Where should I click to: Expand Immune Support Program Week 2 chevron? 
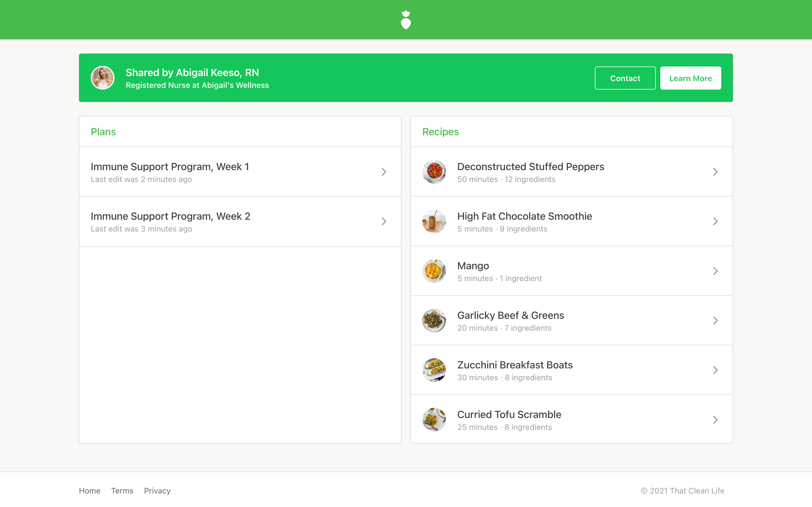(x=384, y=221)
